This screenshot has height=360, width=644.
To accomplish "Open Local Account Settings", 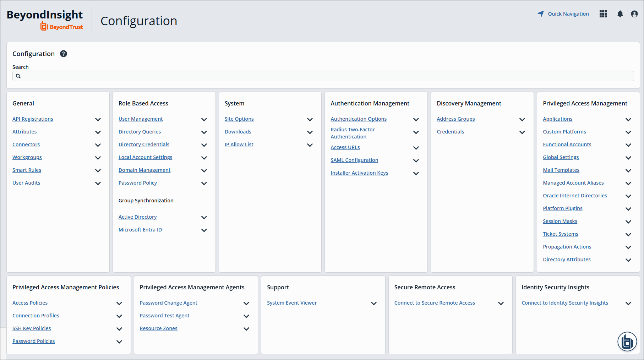I will pos(145,157).
